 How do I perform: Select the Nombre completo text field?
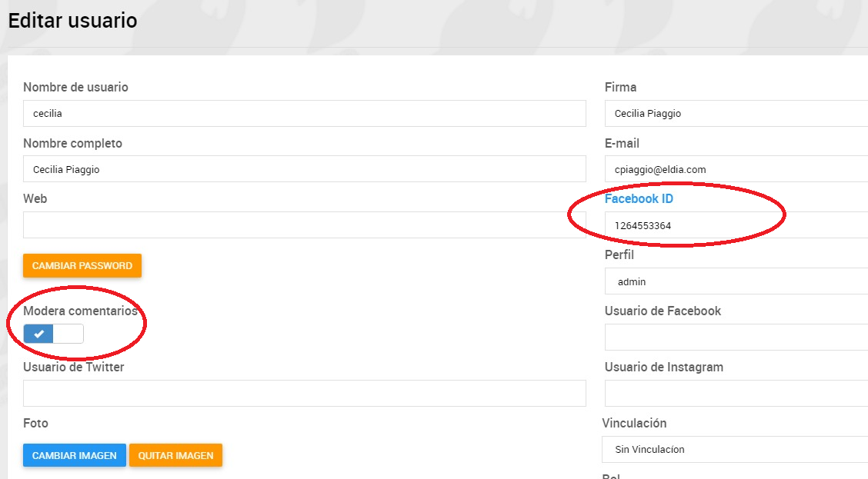point(304,168)
